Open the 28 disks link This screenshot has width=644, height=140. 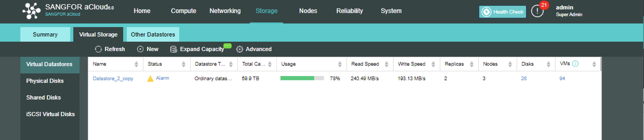[524, 78]
